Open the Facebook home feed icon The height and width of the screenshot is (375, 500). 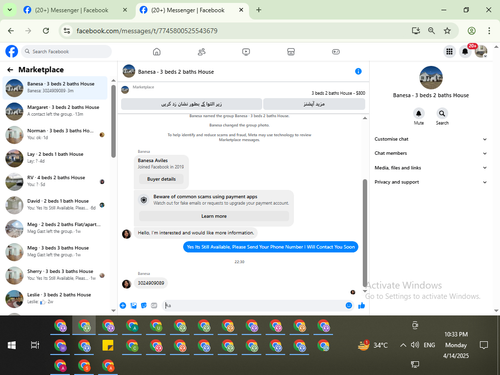[x=156, y=52]
